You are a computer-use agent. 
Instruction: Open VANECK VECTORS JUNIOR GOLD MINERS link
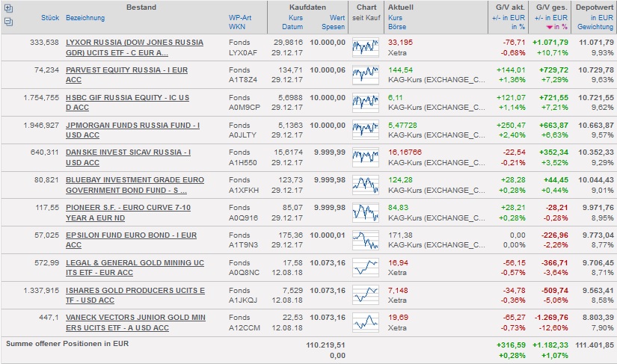[x=136, y=322]
